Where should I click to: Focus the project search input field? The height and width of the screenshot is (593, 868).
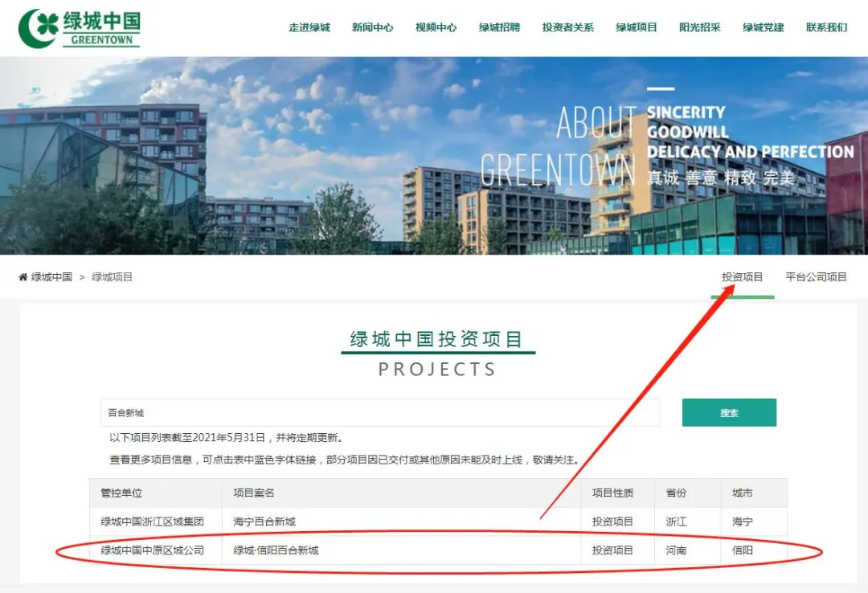point(379,412)
